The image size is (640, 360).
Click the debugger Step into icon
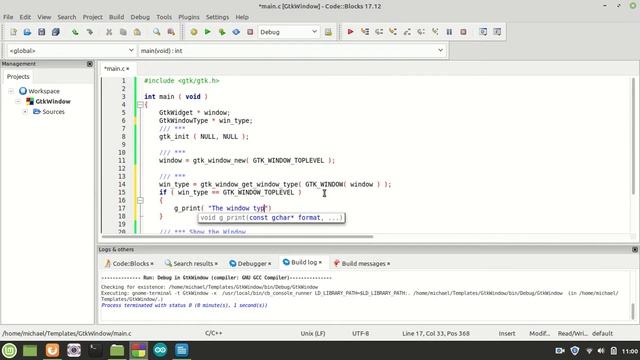click(x=393, y=32)
